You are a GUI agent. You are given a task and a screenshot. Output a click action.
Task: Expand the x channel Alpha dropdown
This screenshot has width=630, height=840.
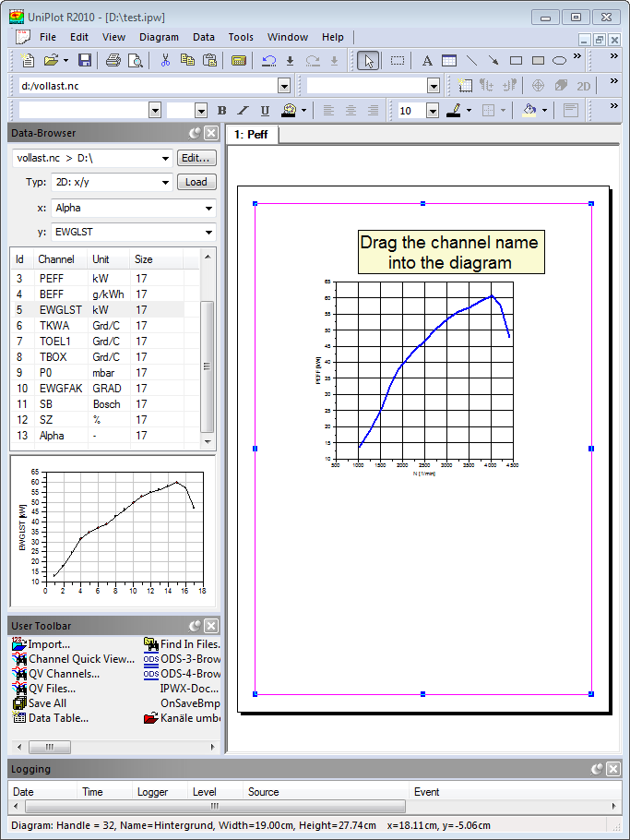pyautogui.click(x=208, y=209)
